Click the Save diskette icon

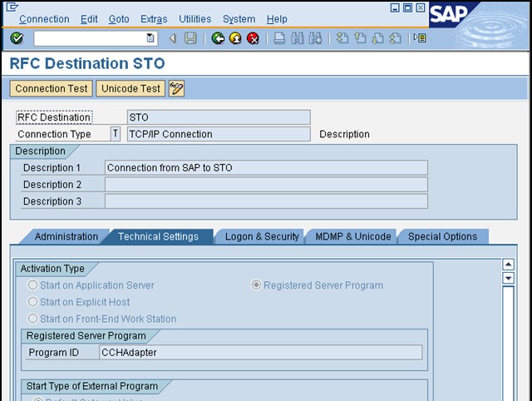pyautogui.click(x=190, y=38)
